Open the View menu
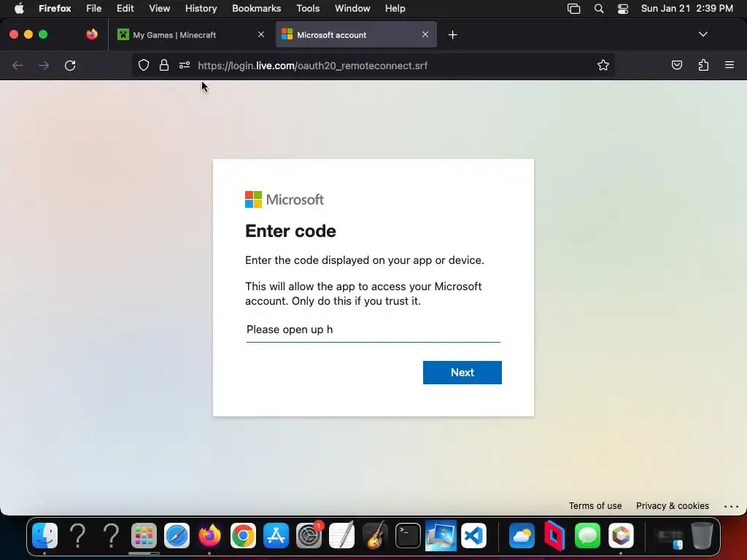This screenshot has width=747, height=560. [x=159, y=8]
